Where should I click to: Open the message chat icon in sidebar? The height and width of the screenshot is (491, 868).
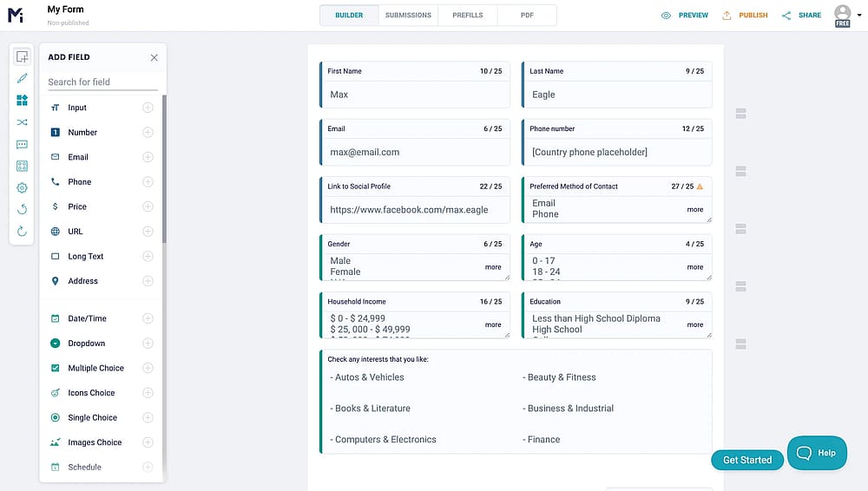[x=23, y=145]
